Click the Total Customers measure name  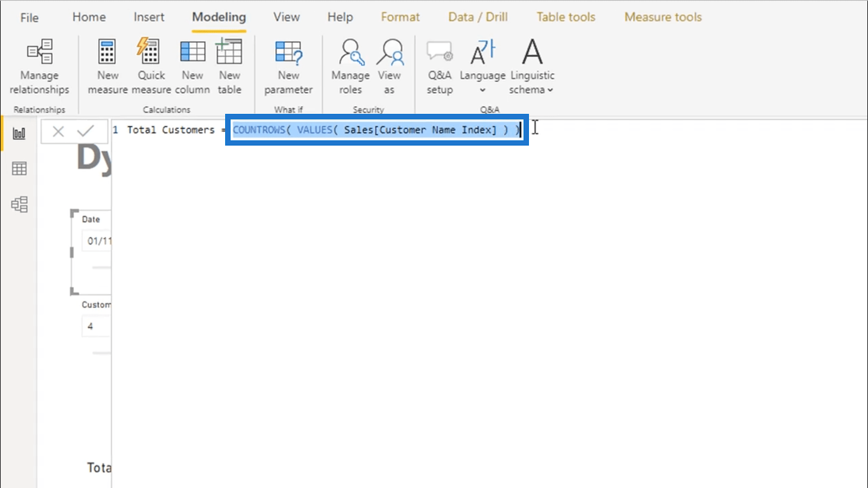171,130
